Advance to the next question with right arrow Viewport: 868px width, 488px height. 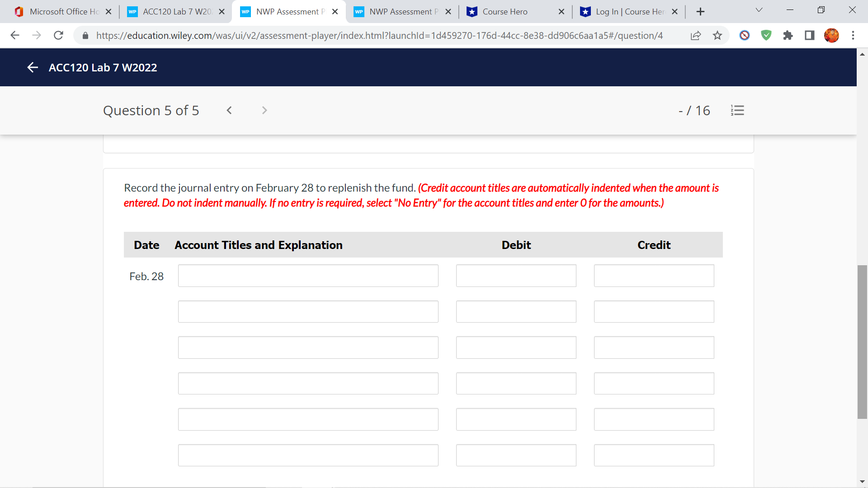(x=264, y=110)
